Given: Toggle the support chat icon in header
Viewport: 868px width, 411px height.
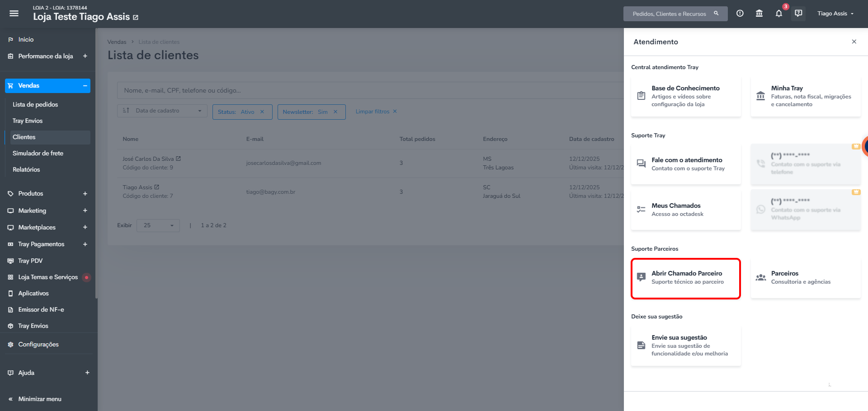Looking at the screenshot, I should tap(799, 14).
